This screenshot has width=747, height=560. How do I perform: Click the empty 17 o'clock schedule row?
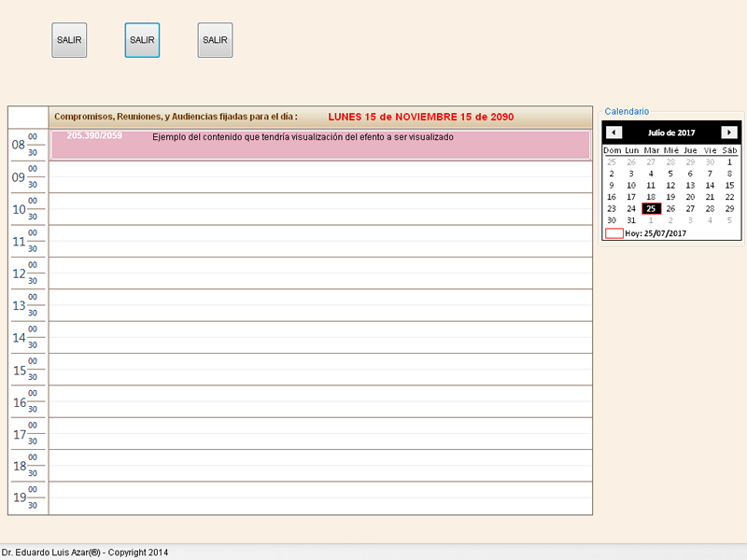coord(320,433)
